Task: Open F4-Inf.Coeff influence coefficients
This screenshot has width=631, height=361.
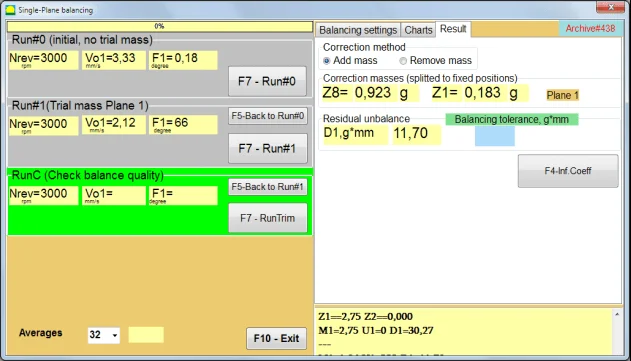Action: [x=568, y=171]
